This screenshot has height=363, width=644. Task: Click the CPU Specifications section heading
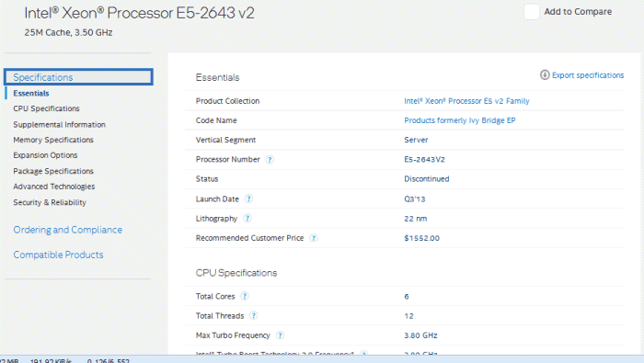click(x=236, y=273)
